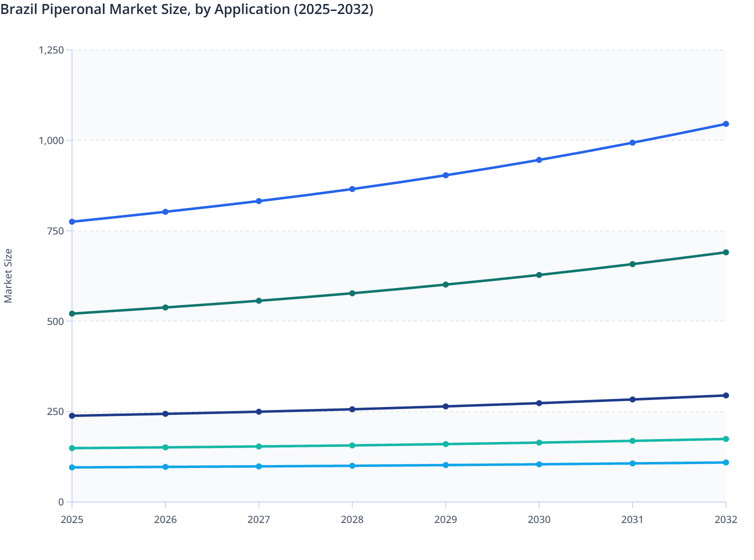Image resolution: width=754 pixels, height=560 pixels.
Task: Click dark green line's 2026 data point
Action: pyautogui.click(x=165, y=307)
